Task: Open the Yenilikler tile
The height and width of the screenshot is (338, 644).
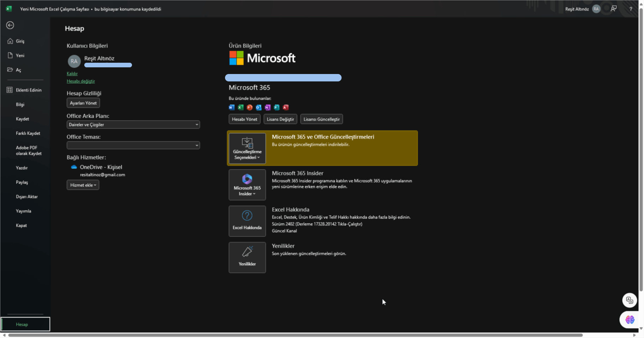Action: (247, 257)
